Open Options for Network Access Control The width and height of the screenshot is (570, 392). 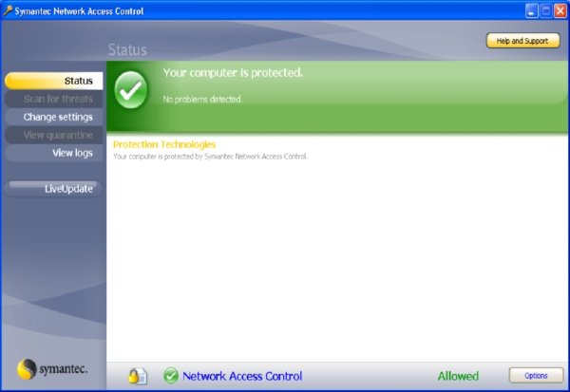[536, 375]
